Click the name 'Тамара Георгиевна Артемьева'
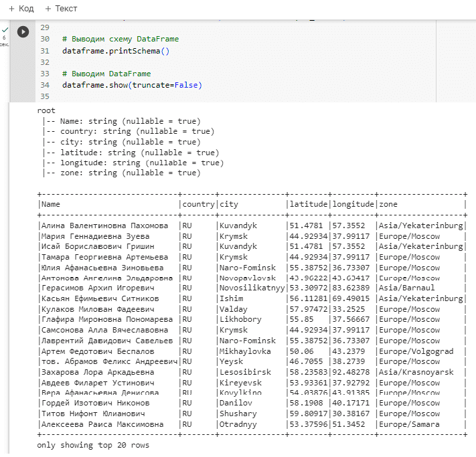The image size is (476, 457). click(x=104, y=258)
